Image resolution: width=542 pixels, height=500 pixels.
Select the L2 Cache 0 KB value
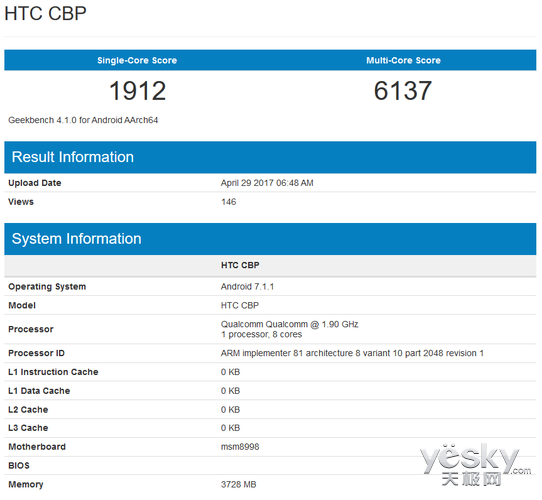click(x=231, y=410)
